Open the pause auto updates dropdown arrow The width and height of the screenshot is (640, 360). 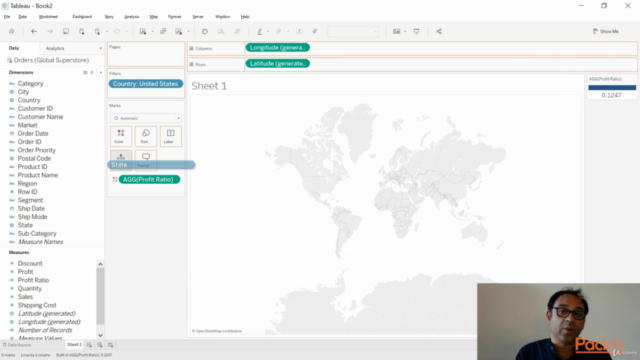(107, 31)
